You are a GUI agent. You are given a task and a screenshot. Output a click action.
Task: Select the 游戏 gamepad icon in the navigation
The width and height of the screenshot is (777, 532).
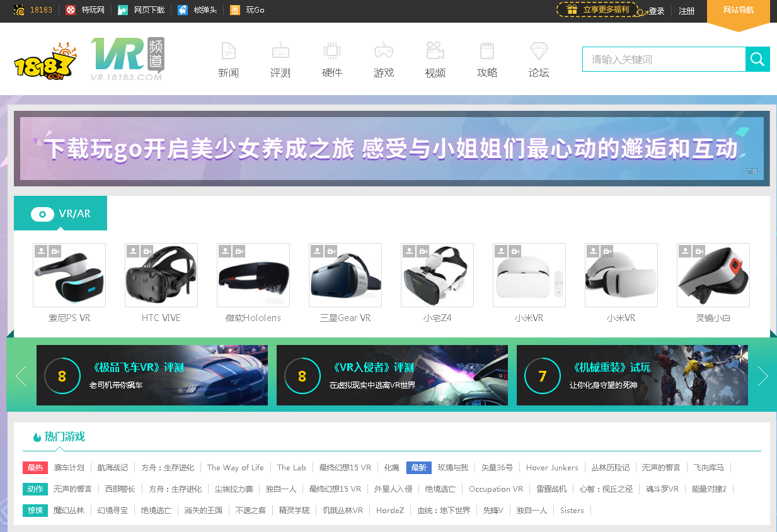(383, 52)
